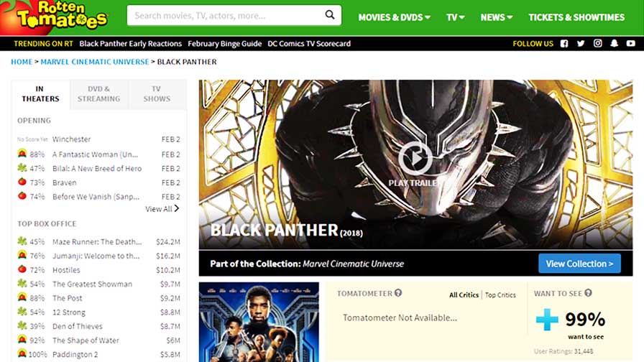Open Black Panther Early Reactions trending link
644x362 pixels.
point(131,44)
